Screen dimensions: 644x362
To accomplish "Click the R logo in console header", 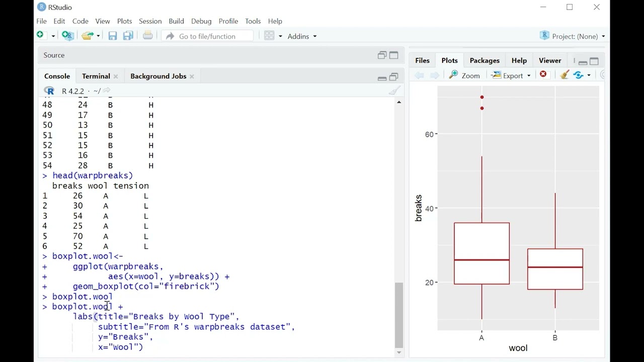I will click(x=49, y=90).
